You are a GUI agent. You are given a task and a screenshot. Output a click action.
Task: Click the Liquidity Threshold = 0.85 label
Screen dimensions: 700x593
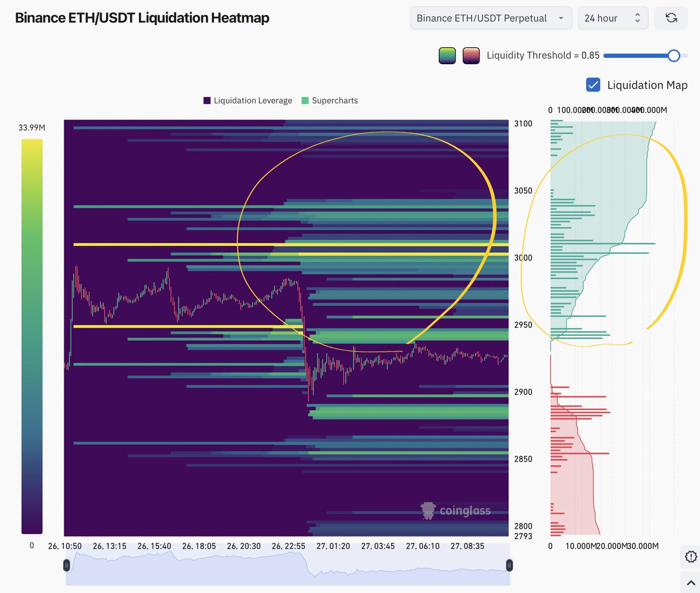point(543,55)
